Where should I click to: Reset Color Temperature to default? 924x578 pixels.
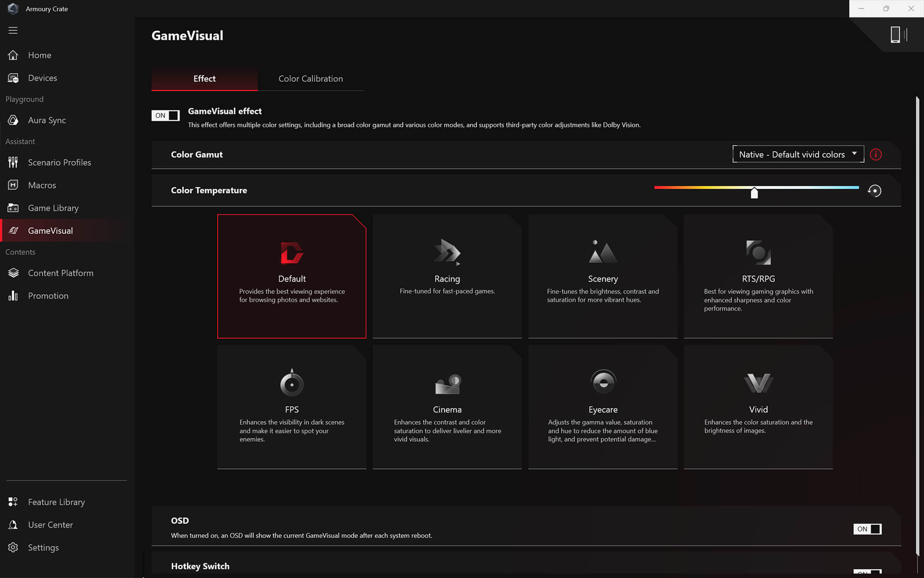875,190
